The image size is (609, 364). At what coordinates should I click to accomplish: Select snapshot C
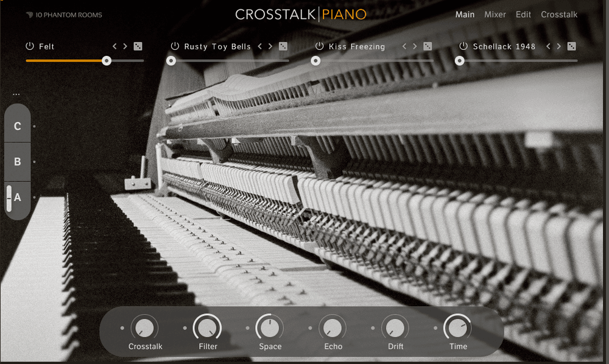click(18, 127)
